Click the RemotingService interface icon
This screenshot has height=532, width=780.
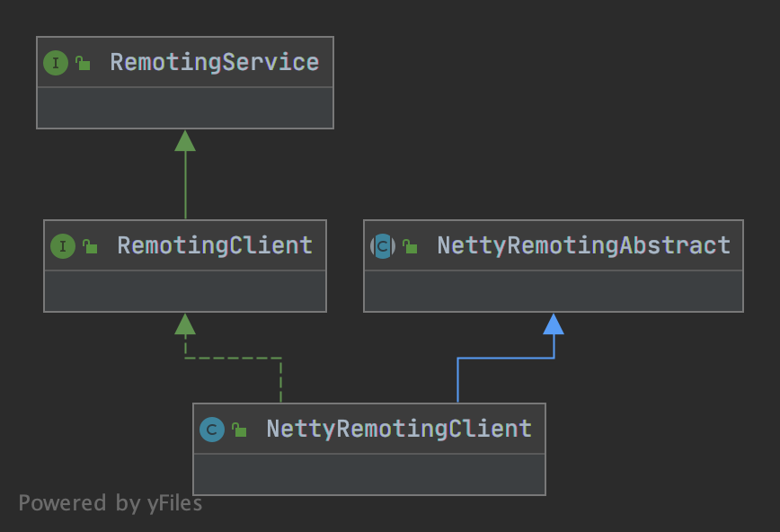pos(56,63)
